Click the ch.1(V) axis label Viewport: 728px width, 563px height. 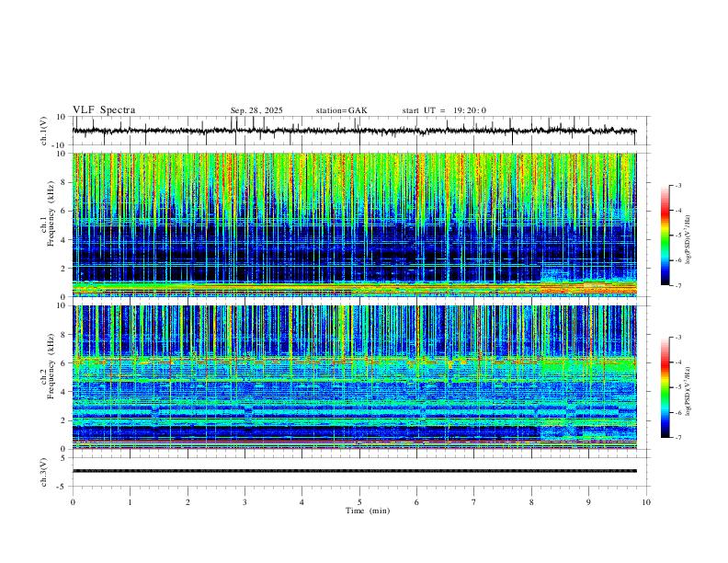click(x=44, y=131)
